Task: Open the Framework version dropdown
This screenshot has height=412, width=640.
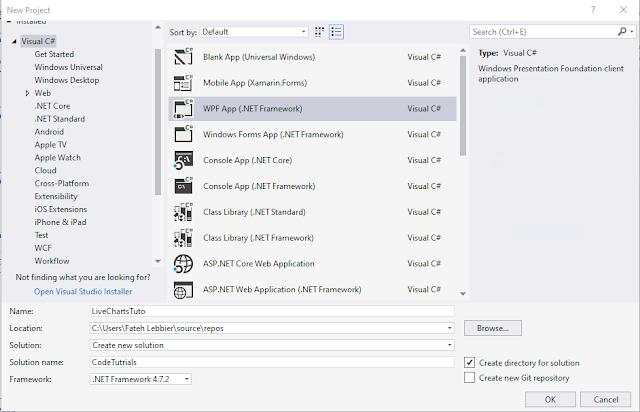Action: pyautogui.click(x=139, y=379)
